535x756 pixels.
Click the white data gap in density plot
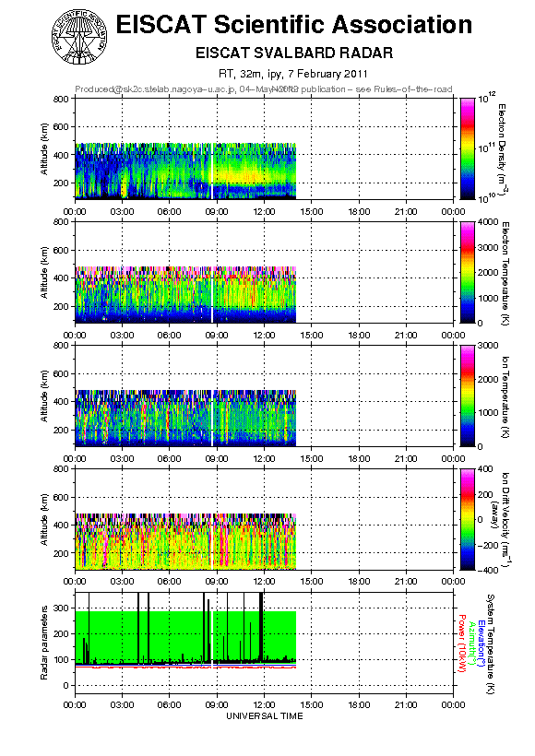212,171
